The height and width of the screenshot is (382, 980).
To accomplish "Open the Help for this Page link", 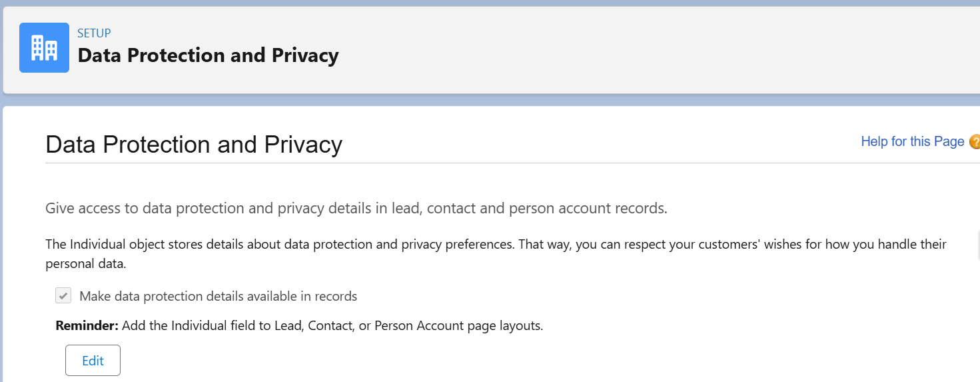I will click(x=912, y=141).
